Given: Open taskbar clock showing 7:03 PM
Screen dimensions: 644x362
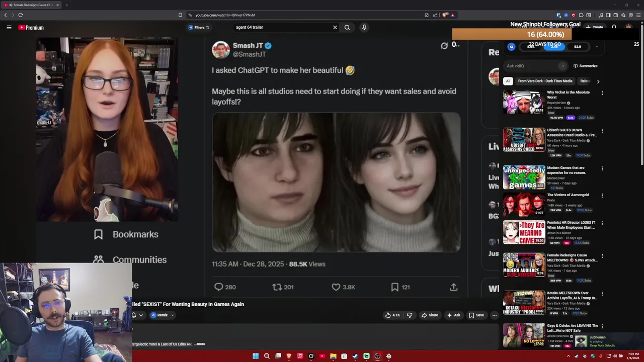Looking at the screenshot, I should click(x=632, y=356).
